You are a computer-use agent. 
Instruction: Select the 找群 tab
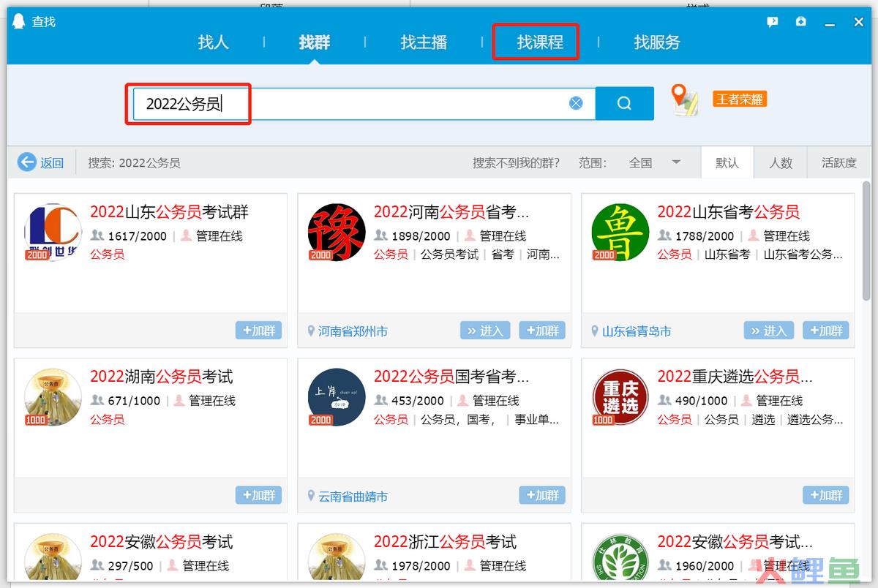[x=315, y=42]
